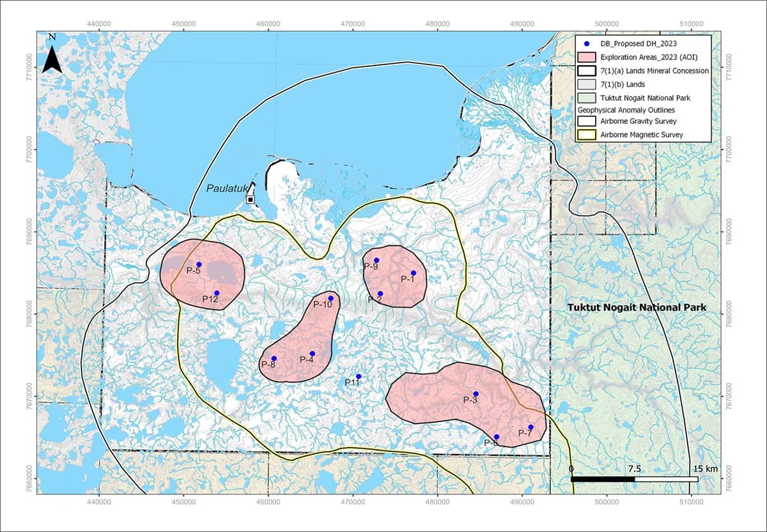This screenshot has height=532, width=767.
Task: Select the blue drill hole dot P11
Action: point(359,376)
